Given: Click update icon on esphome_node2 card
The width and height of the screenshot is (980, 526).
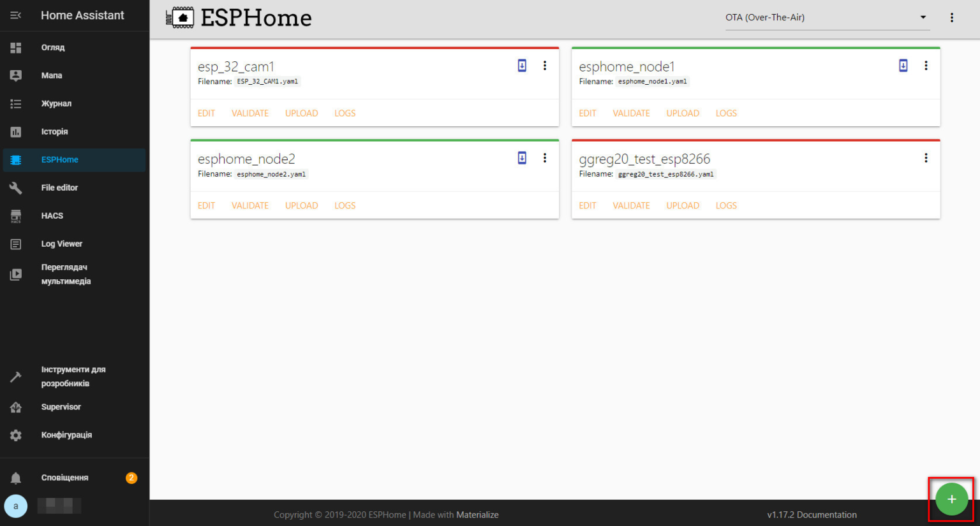Looking at the screenshot, I should (x=522, y=158).
